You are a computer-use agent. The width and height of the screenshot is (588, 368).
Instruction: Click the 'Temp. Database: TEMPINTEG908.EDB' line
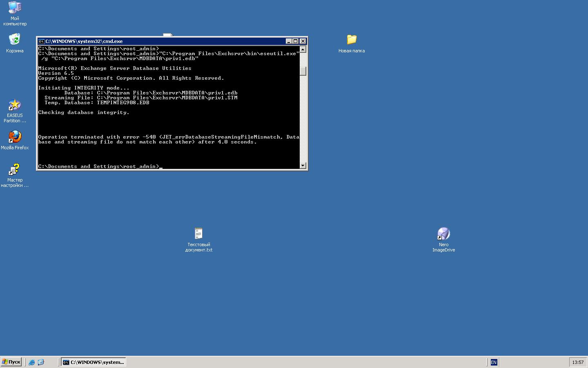pos(97,103)
